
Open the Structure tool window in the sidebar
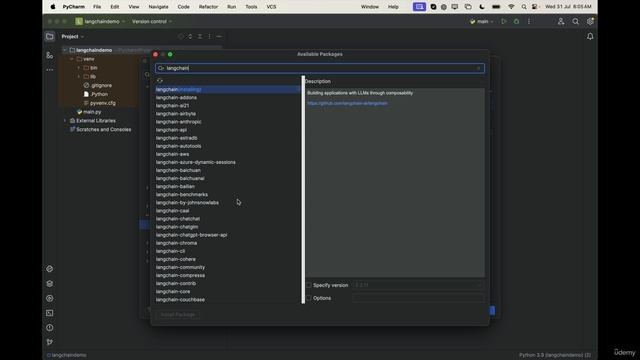click(x=49, y=55)
